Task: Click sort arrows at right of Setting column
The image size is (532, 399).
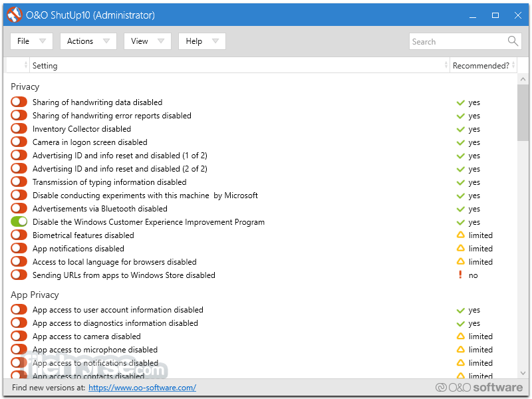Action: (x=446, y=65)
